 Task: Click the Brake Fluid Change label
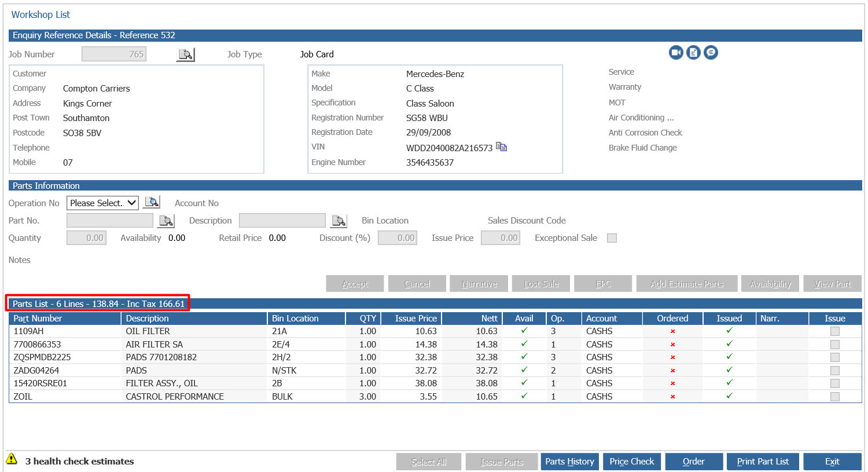click(x=642, y=148)
